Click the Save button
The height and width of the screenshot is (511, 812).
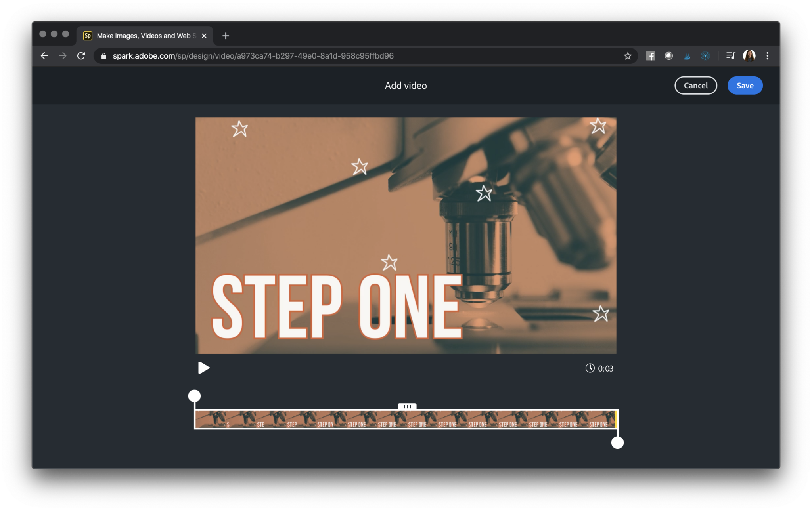pos(745,86)
